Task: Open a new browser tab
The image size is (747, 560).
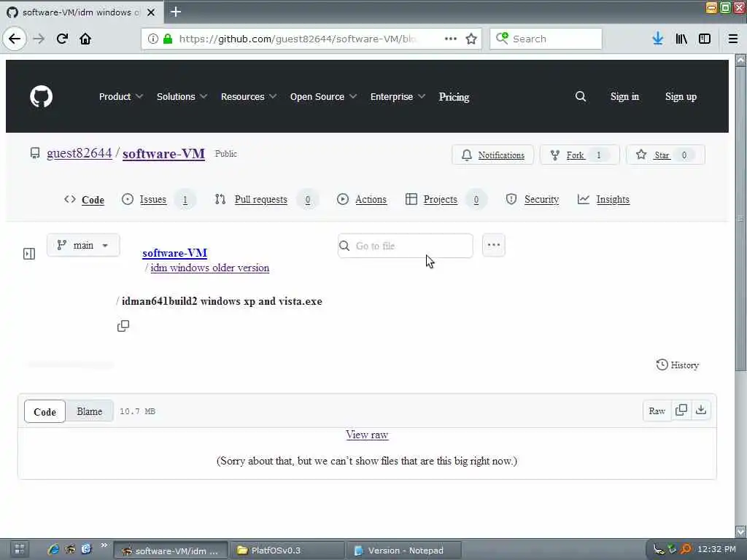Action: [176, 12]
